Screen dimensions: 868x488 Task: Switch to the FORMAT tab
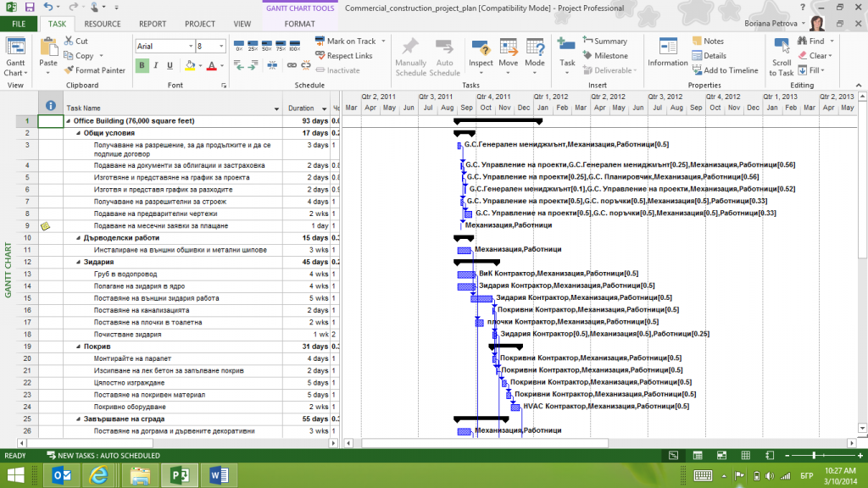pos(299,24)
